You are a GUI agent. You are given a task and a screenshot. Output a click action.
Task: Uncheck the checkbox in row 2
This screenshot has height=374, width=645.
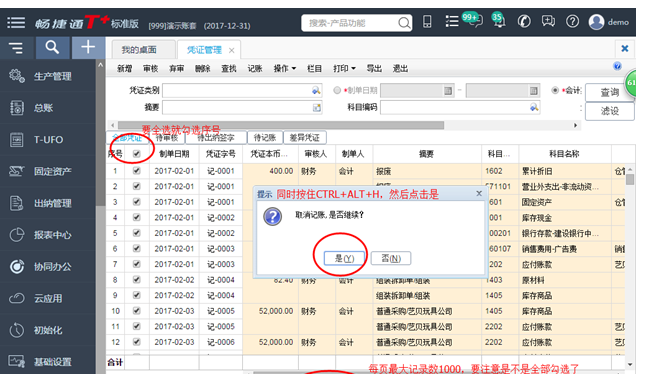point(137,186)
